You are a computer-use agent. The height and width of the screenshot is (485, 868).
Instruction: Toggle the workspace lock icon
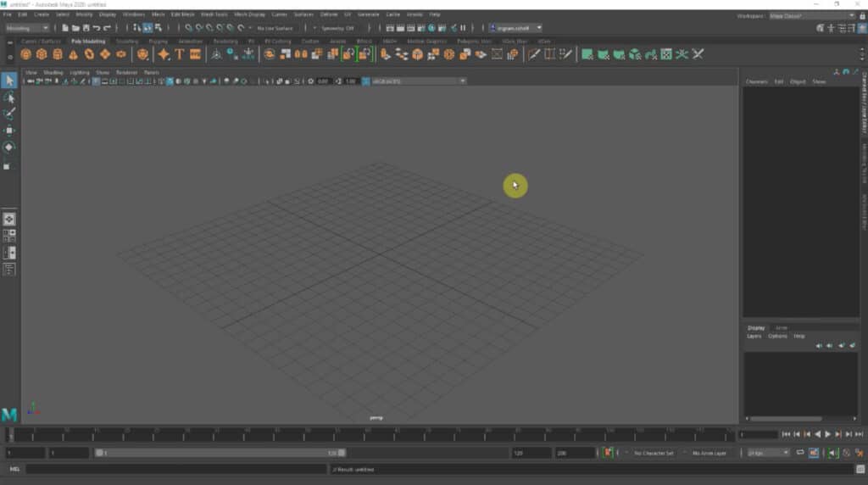861,15
